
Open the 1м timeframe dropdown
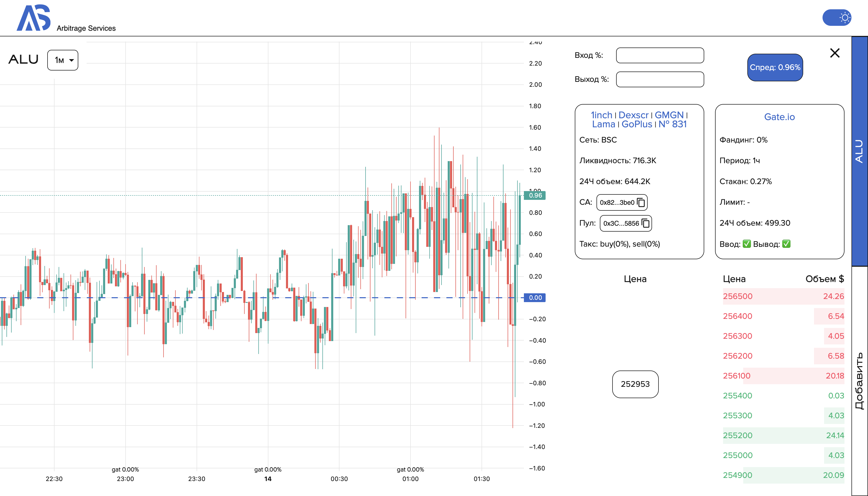click(63, 60)
